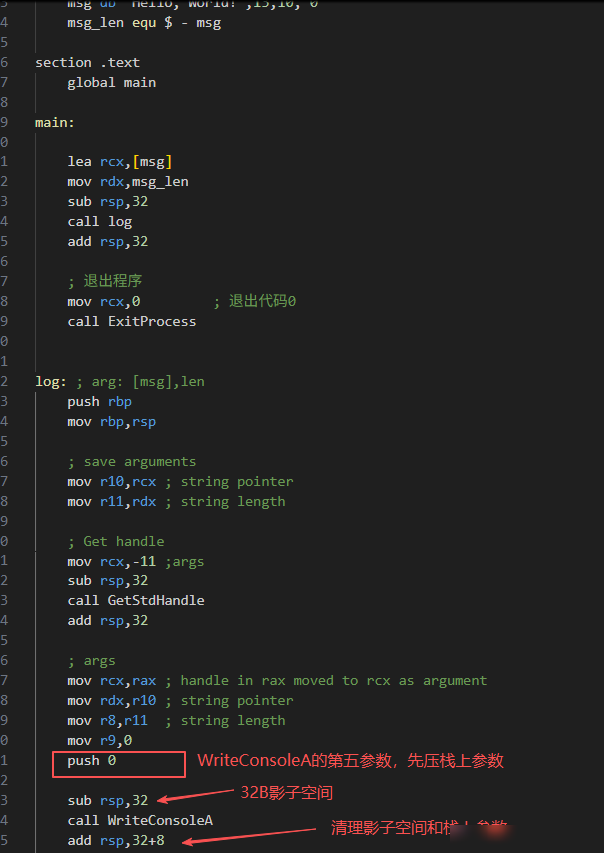Click the 'add rsp,32+8' instruction
The image size is (604, 853).
tap(116, 840)
